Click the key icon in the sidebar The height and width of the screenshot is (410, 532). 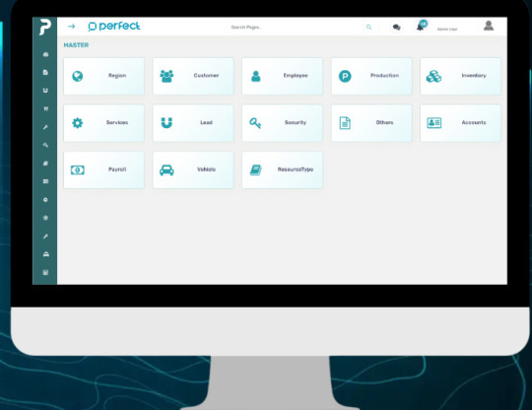pyautogui.click(x=45, y=145)
